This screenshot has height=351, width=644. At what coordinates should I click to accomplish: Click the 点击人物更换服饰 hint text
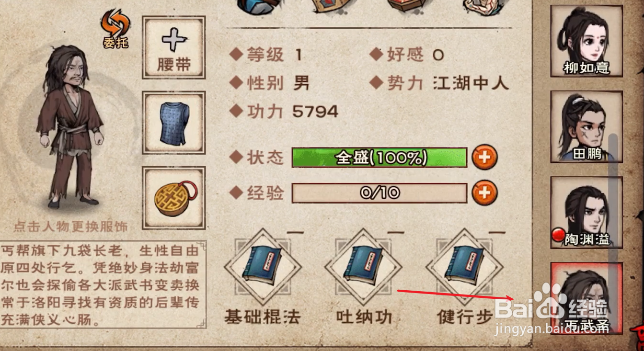point(70,226)
